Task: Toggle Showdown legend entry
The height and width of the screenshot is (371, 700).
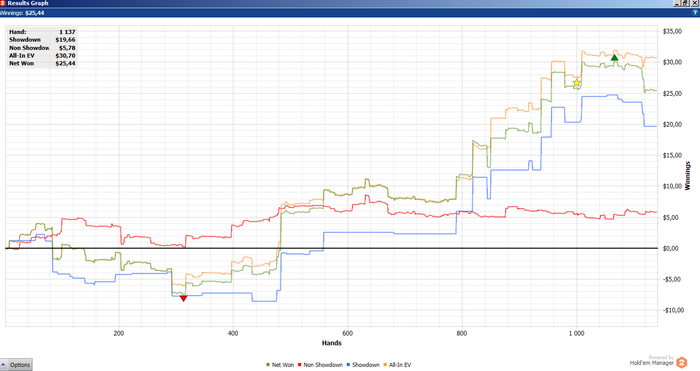Action: tap(363, 365)
